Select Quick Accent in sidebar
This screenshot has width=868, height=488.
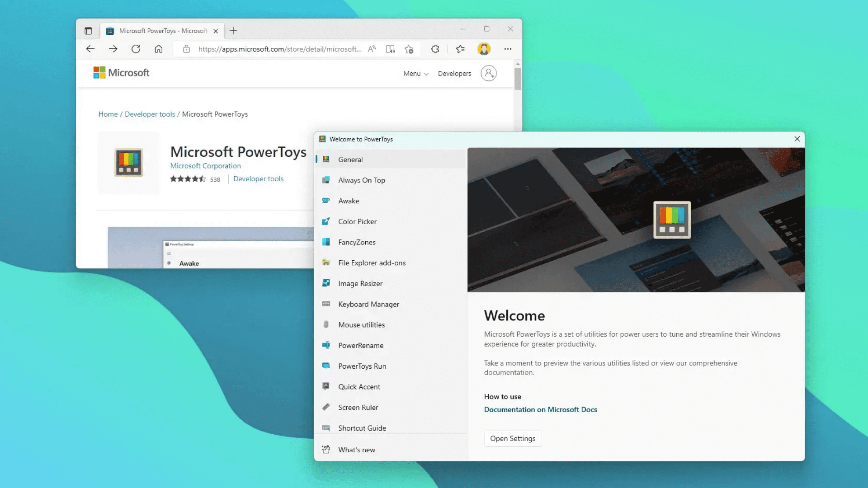point(391,386)
